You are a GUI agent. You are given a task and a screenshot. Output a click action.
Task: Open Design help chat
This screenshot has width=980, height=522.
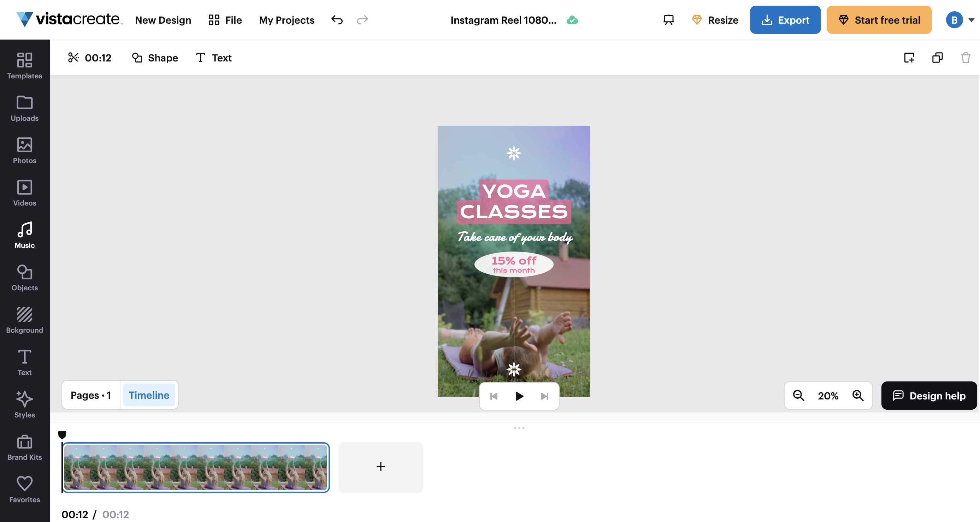[929, 396]
